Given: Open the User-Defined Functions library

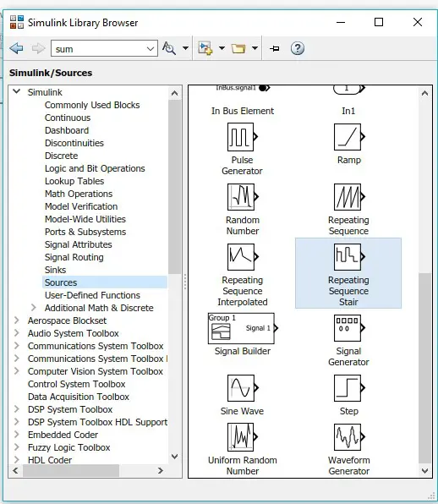Looking at the screenshot, I should pyautogui.click(x=92, y=295).
